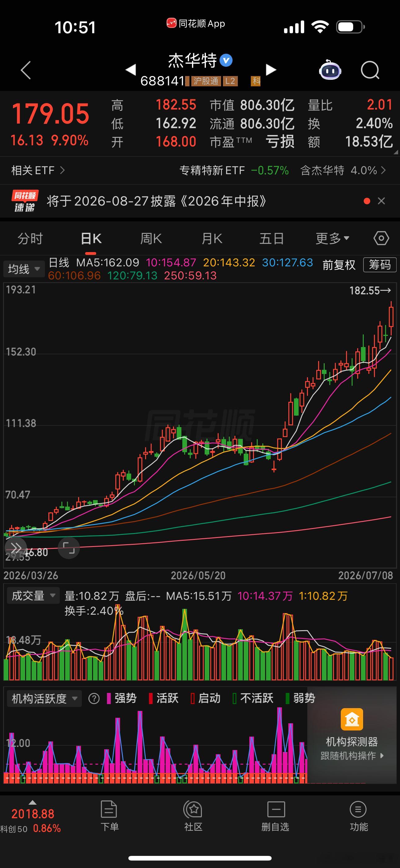Expand 含杰华特 4.0% details chevron
This screenshot has height=868, width=400.
pos(383,170)
